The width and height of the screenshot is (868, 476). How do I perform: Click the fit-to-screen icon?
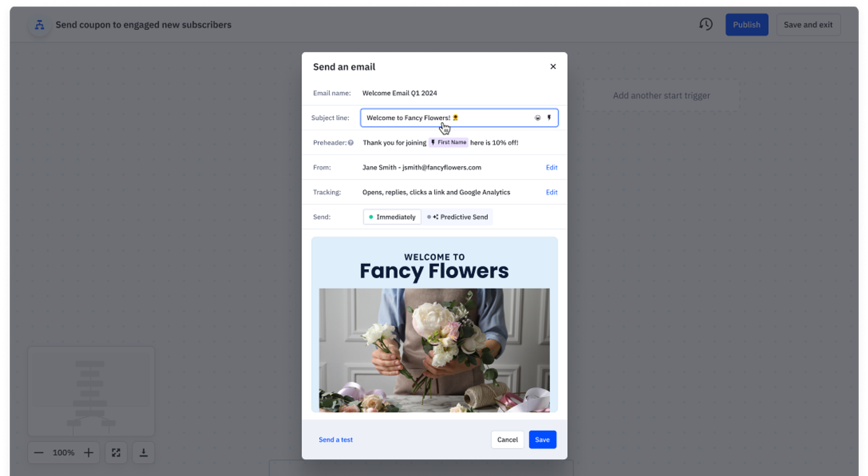[116, 452]
